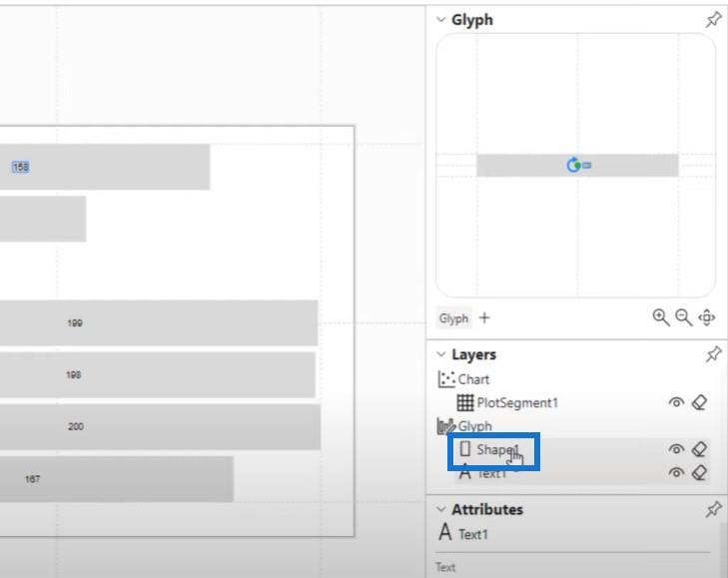The width and height of the screenshot is (728, 578).
Task: Erase the Shape1 layer
Action: point(699,449)
